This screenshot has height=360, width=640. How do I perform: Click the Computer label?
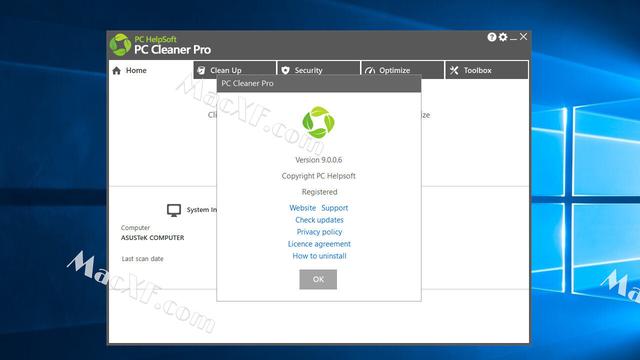[135, 228]
